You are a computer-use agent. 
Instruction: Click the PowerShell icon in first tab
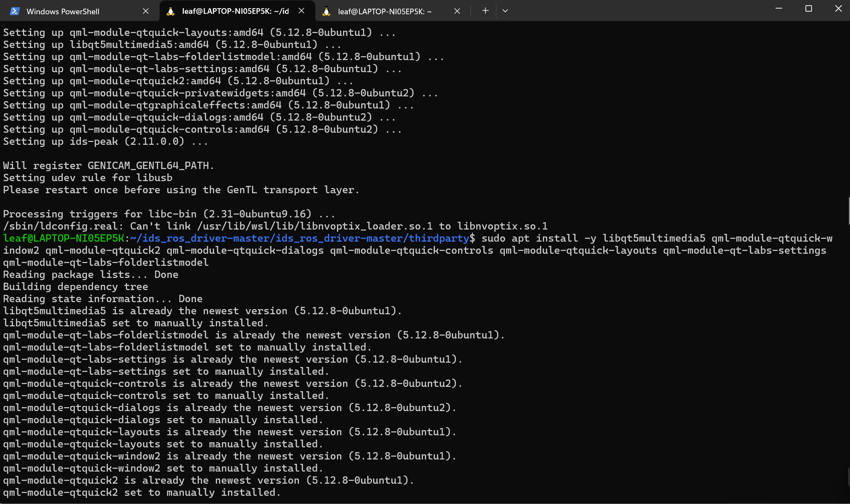(x=15, y=11)
